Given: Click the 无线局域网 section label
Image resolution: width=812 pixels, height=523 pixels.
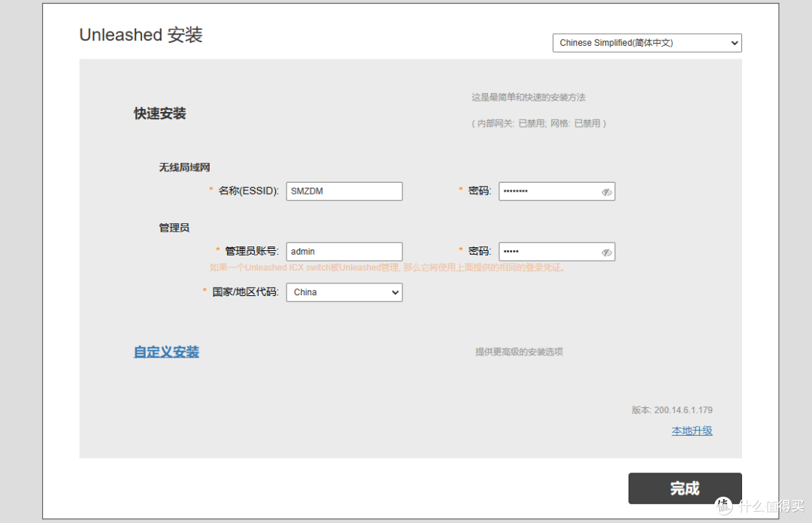Looking at the screenshot, I should click(184, 168).
